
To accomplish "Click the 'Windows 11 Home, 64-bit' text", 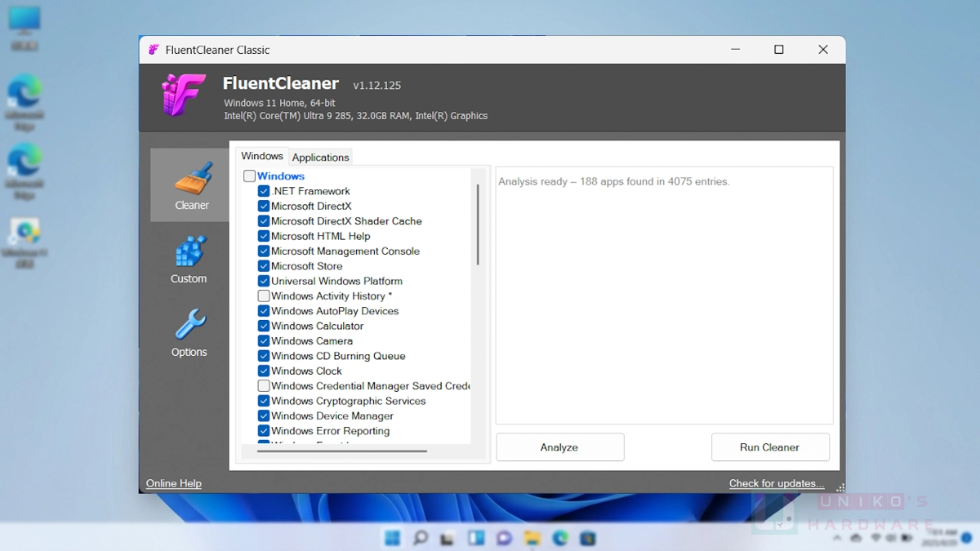I will tap(280, 103).
